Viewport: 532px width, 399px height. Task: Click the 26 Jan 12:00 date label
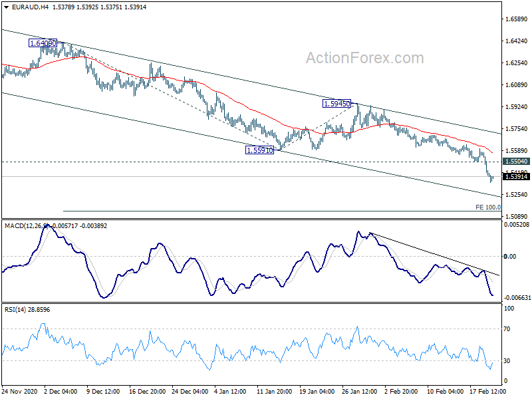[359, 391]
